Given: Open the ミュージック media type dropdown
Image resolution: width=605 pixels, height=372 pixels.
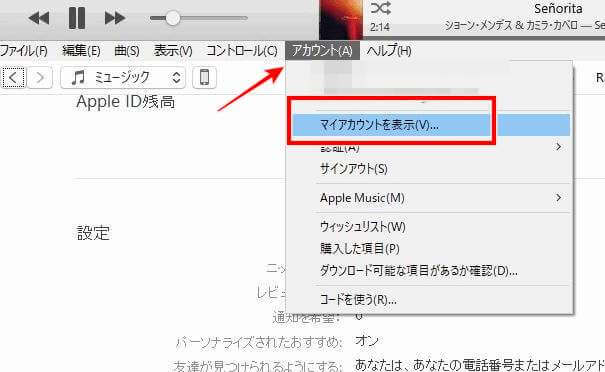Looking at the screenshot, I should (x=123, y=78).
